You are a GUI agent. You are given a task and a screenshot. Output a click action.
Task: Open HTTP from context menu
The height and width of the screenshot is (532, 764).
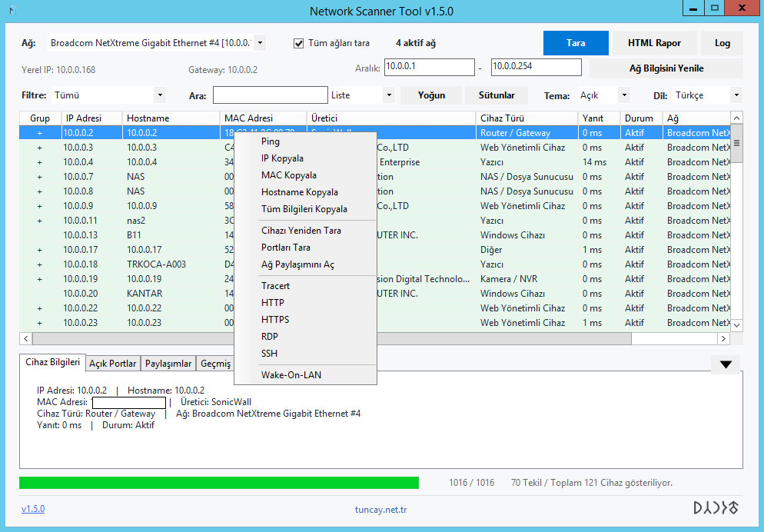pyautogui.click(x=305, y=303)
